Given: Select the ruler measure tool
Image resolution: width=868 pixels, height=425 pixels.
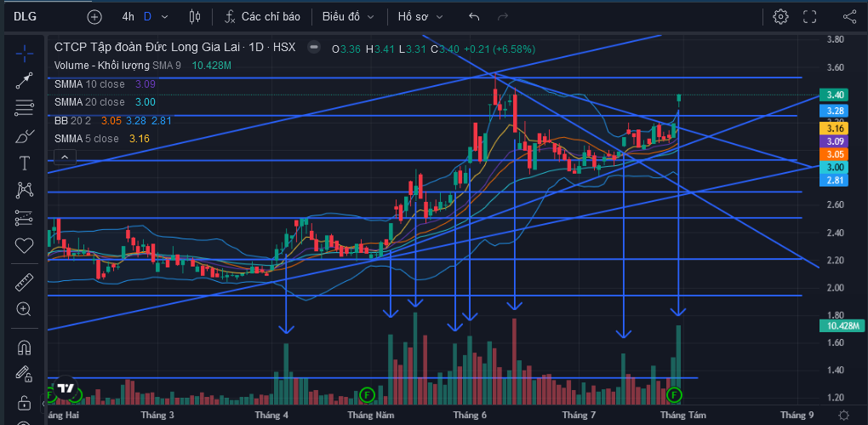Looking at the screenshot, I should pyautogui.click(x=24, y=283).
